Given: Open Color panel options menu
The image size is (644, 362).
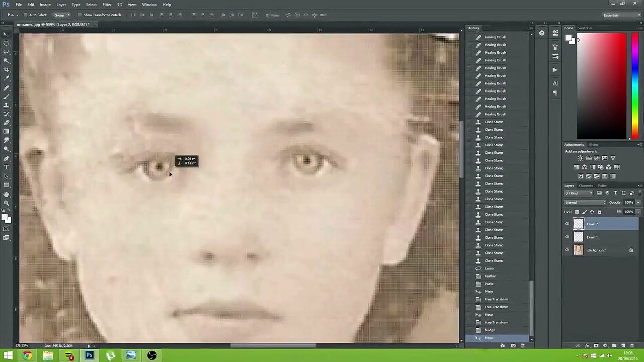Looking at the screenshot, I should coord(640,28).
